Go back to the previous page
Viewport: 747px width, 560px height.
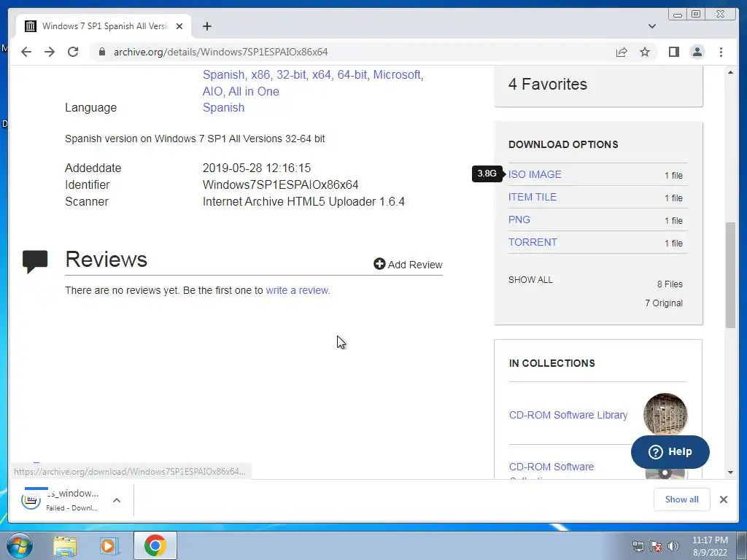point(26,52)
